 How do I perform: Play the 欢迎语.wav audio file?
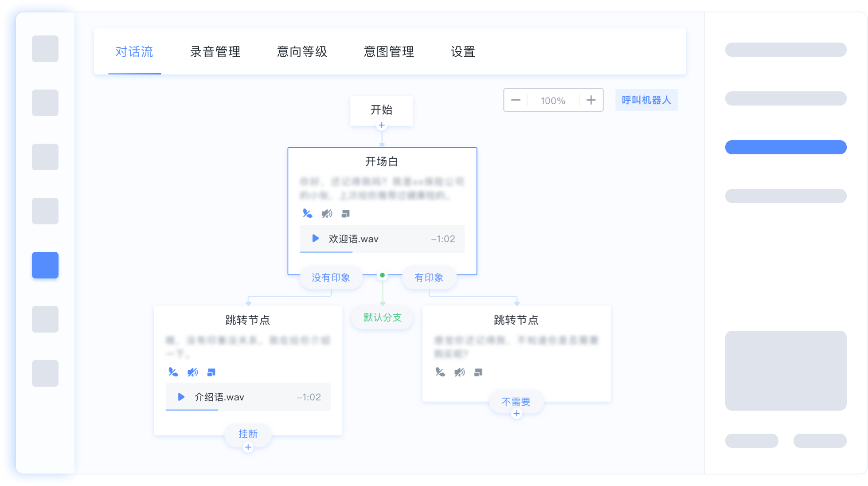315,239
